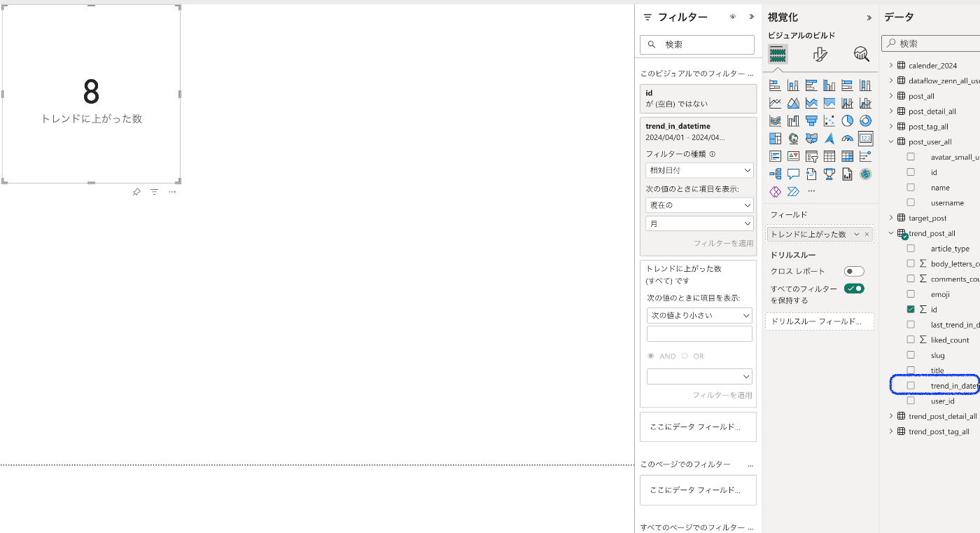Select the gauge visual

[847, 139]
